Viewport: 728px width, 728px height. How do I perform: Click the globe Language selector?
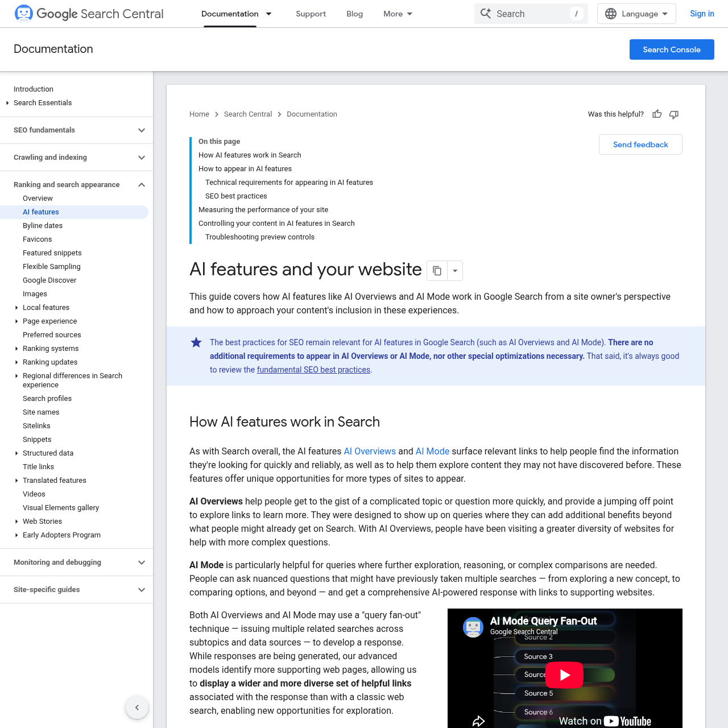coord(636,14)
